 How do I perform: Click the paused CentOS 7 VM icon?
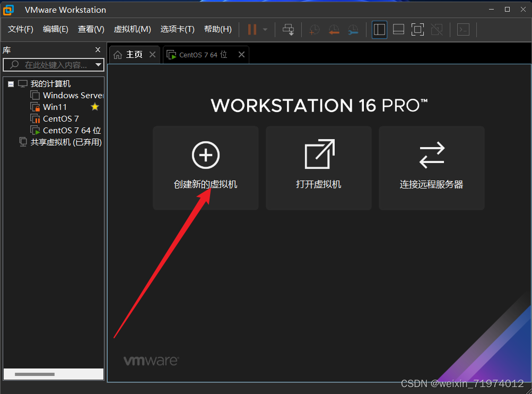(36, 119)
